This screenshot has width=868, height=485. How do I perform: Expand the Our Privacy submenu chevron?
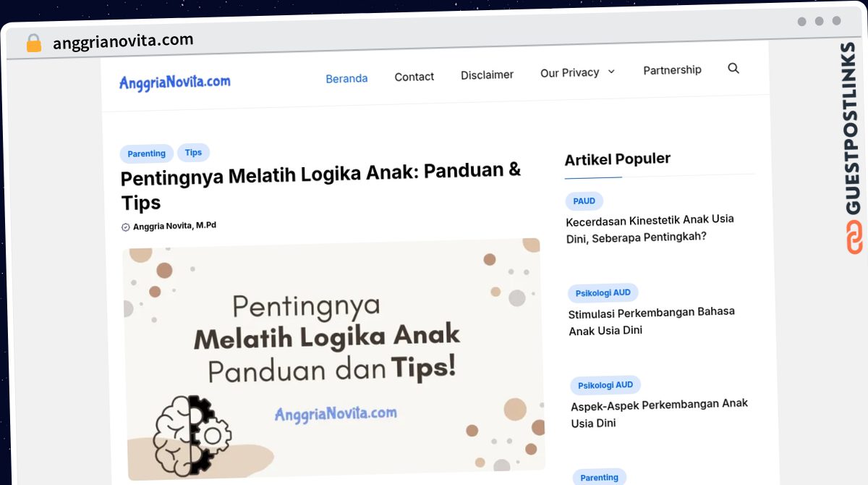(x=611, y=72)
